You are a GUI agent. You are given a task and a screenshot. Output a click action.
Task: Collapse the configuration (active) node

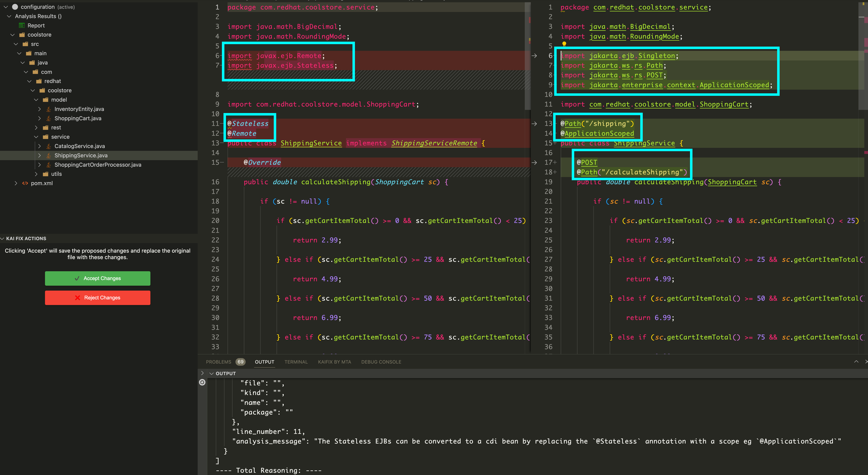pyautogui.click(x=6, y=7)
